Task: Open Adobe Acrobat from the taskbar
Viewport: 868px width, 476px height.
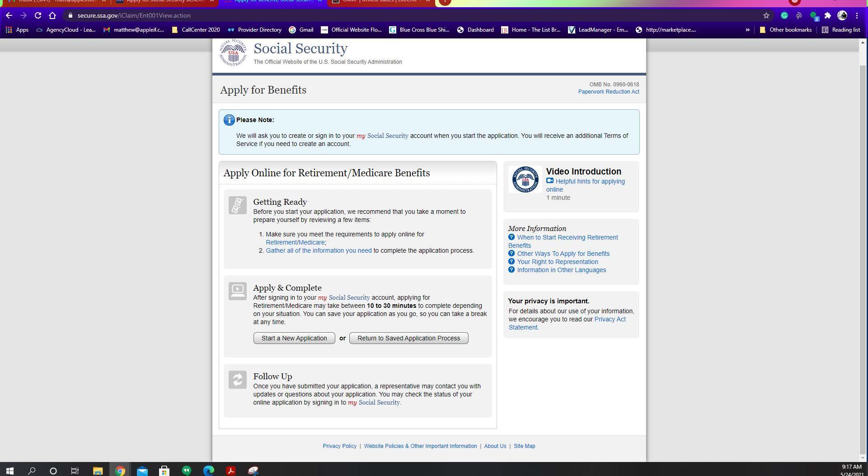Action: coord(231,471)
